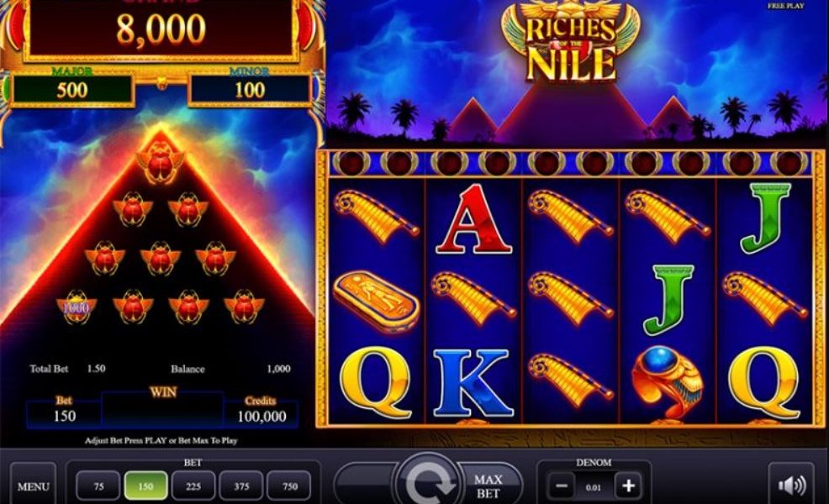
Task: Select the 75 bet option
Action: click(98, 486)
